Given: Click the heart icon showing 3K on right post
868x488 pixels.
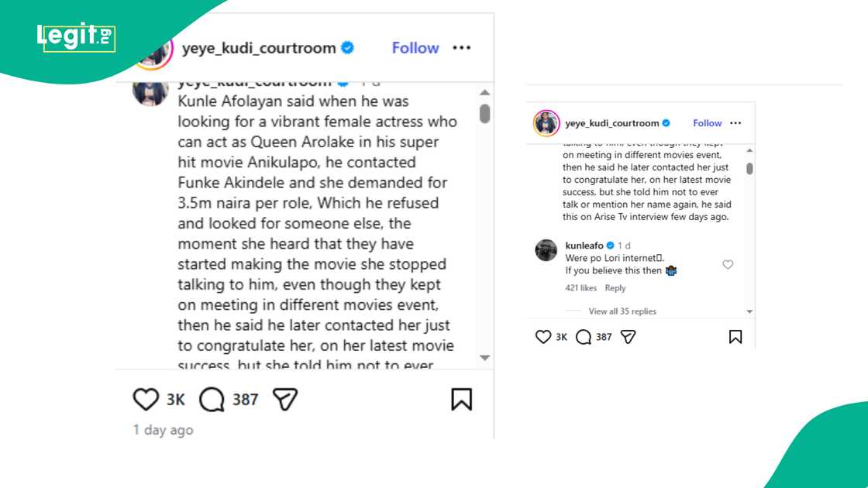Looking at the screenshot, I should click(x=542, y=337).
